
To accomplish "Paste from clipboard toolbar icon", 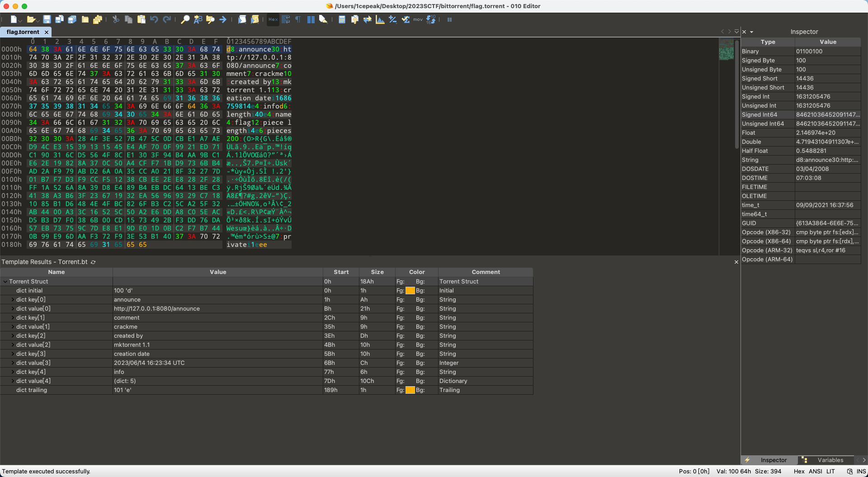I will pos(142,19).
